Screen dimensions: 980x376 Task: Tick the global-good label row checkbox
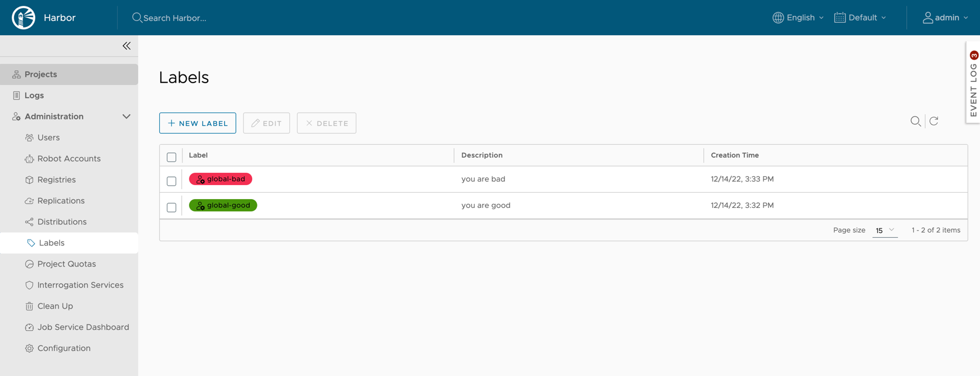click(x=171, y=207)
